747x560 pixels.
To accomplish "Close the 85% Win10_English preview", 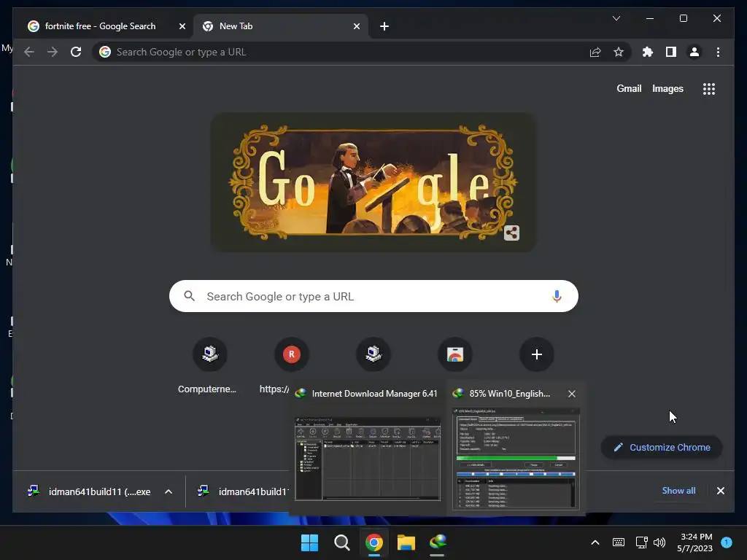I will 572,394.
